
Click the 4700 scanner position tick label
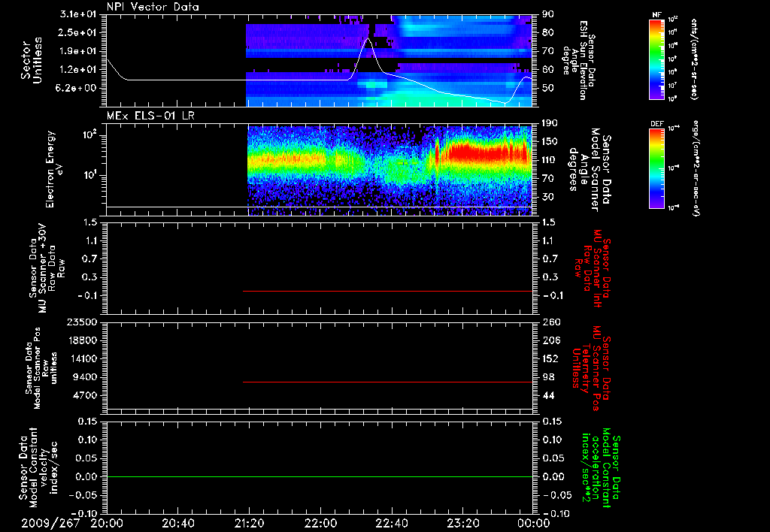[x=86, y=395]
